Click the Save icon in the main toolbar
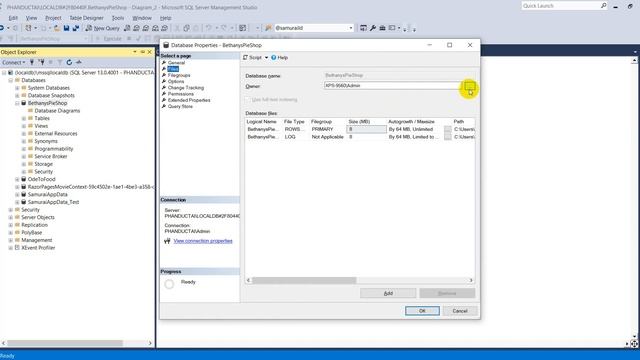640x360 pixels. point(66,28)
